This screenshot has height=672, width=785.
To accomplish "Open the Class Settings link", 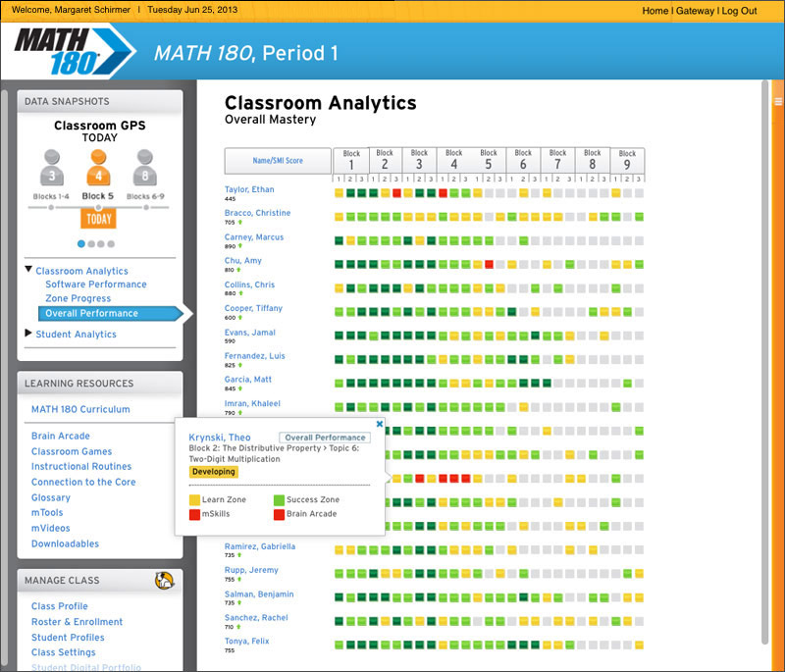I will (64, 652).
